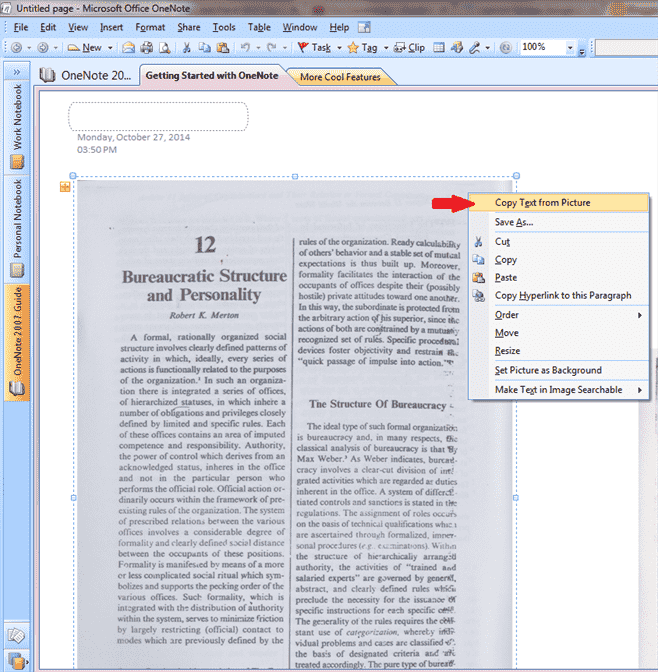Viewport: 658px width, 672px height.
Task: Select the Pen tool icon
Action: point(475,48)
